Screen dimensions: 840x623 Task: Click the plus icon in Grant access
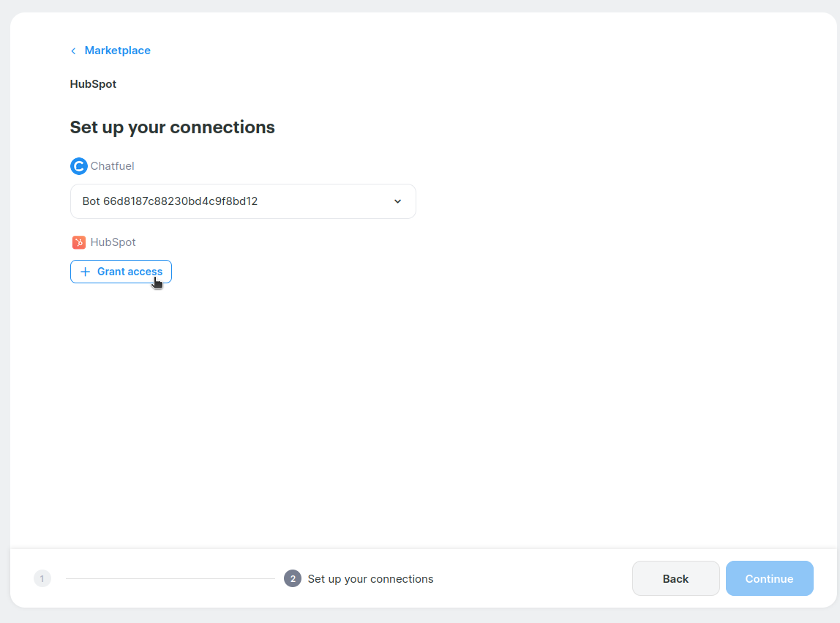(x=85, y=272)
